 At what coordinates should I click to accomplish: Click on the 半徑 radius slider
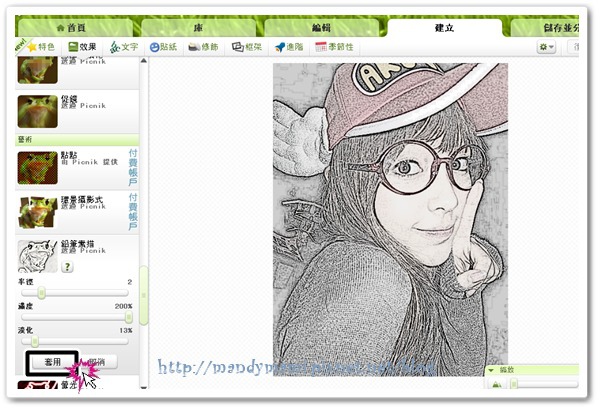pyautogui.click(x=75, y=293)
